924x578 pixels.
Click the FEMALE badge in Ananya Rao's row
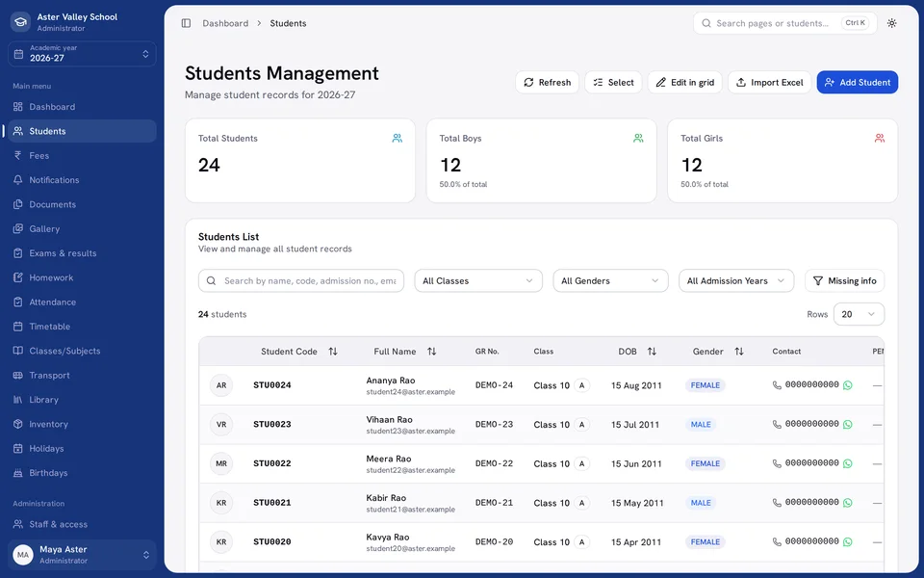[x=705, y=385]
